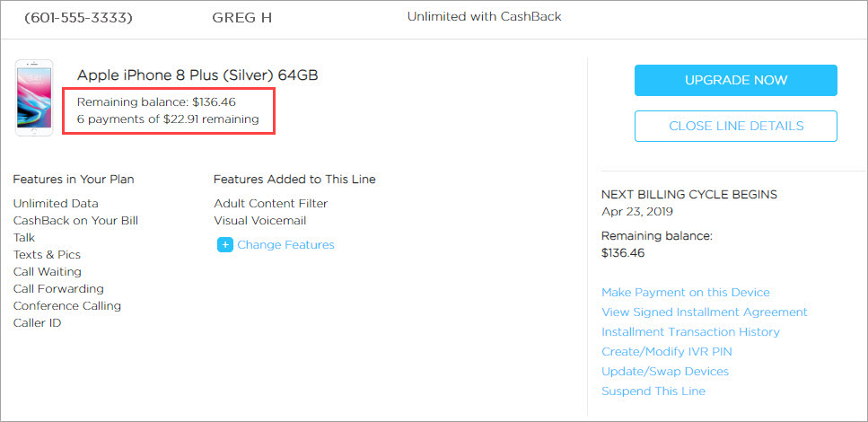Click the GREG H line name

241,17
